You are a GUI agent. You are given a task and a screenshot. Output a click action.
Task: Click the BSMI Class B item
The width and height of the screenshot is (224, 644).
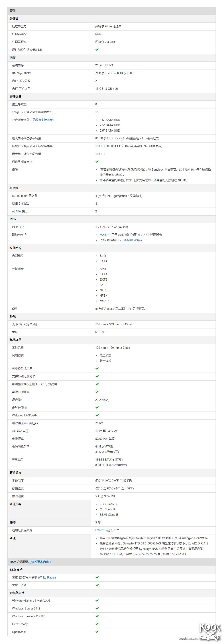pos(109,514)
